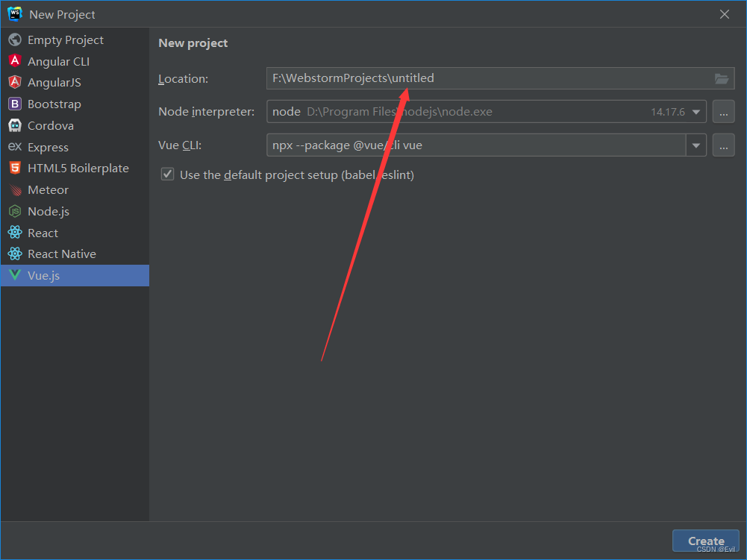The width and height of the screenshot is (747, 560).
Task: Select the Cordova project icon
Action: [14, 125]
